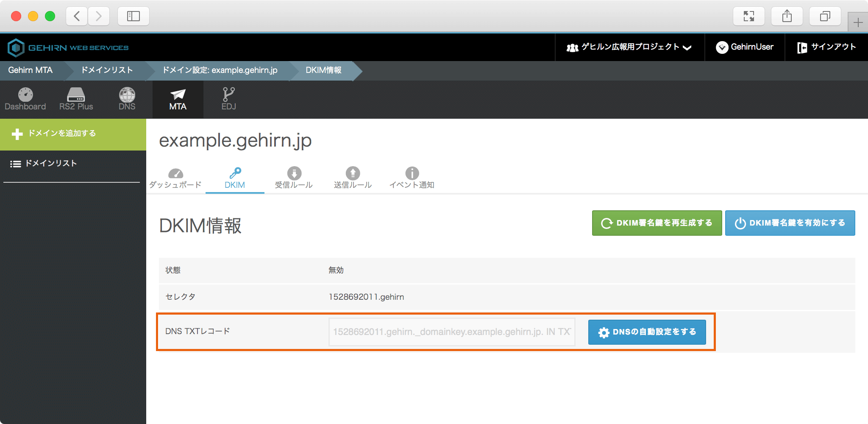This screenshot has width=868, height=424.
Task: Open the RS2 Plus service
Action: click(76, 99)
